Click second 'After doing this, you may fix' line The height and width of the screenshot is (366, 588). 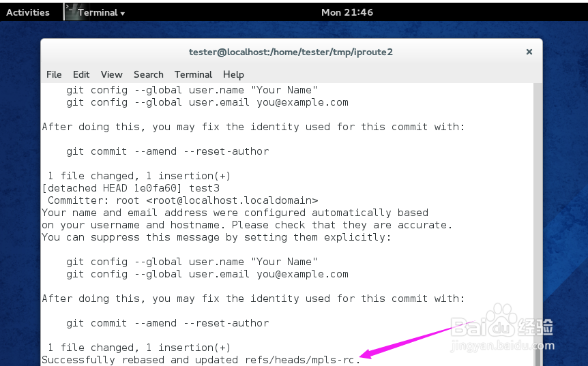(254, 299)
